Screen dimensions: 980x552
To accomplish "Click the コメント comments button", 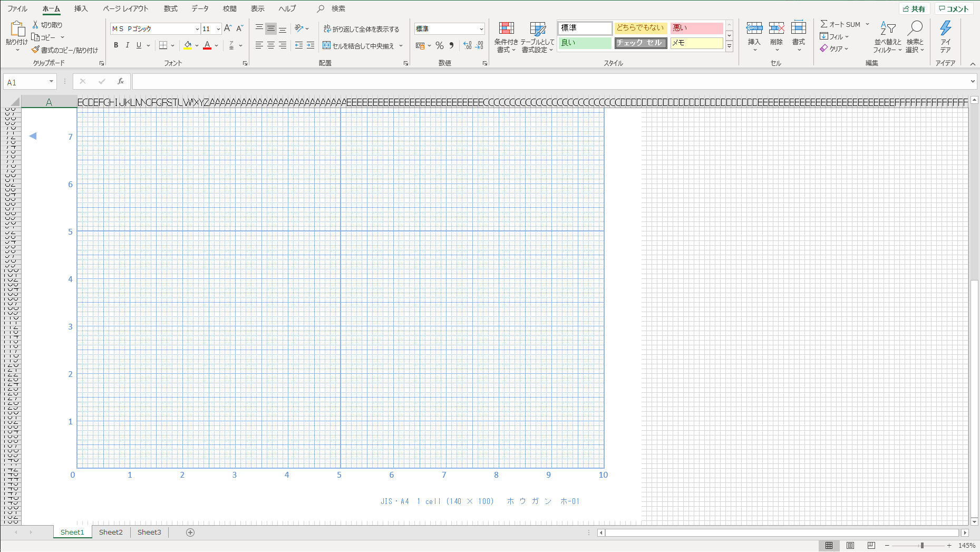I will click(x=954, y=8).
